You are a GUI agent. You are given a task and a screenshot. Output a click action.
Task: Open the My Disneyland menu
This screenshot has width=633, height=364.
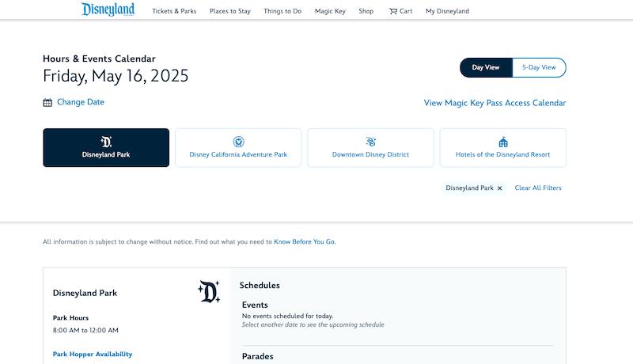click(x=447, y=11)
